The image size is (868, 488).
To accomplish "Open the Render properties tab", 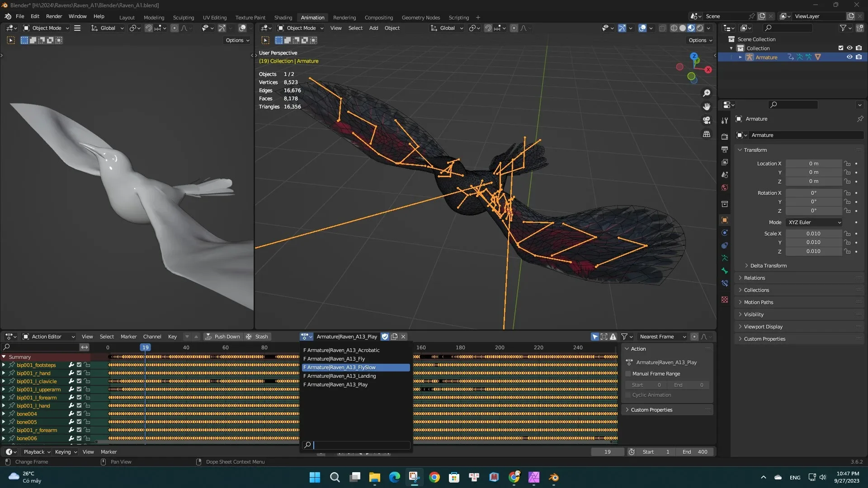I will (x=725, y=136).
